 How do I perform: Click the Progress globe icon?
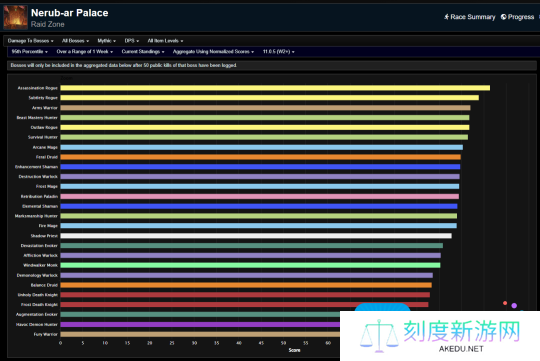[x=503, y=17]
